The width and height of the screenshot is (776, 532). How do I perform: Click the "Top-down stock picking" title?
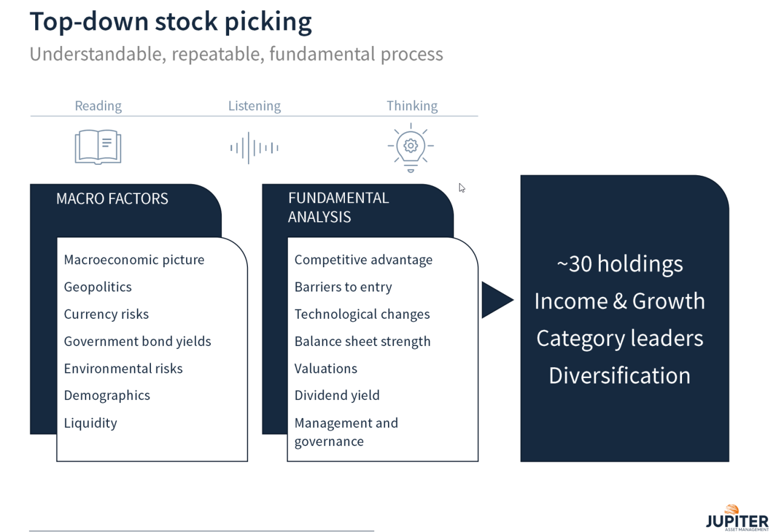click(x=170, y=21)
